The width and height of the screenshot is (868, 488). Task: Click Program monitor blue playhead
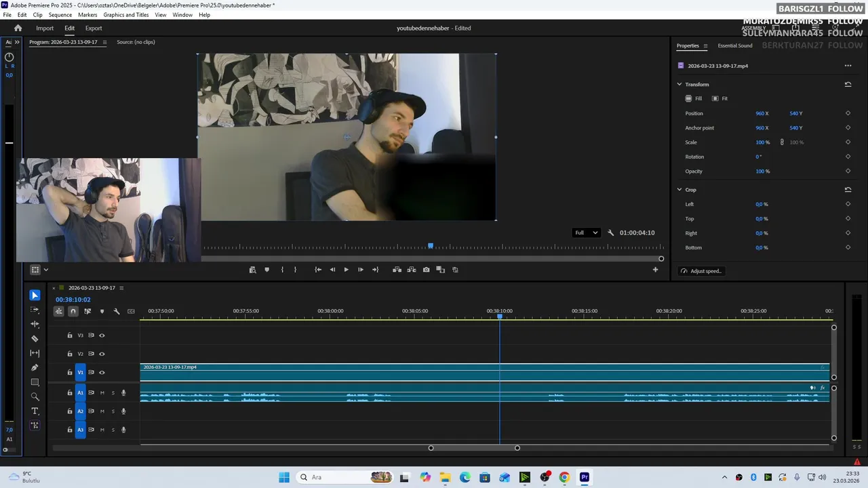(x=430, y=246)
